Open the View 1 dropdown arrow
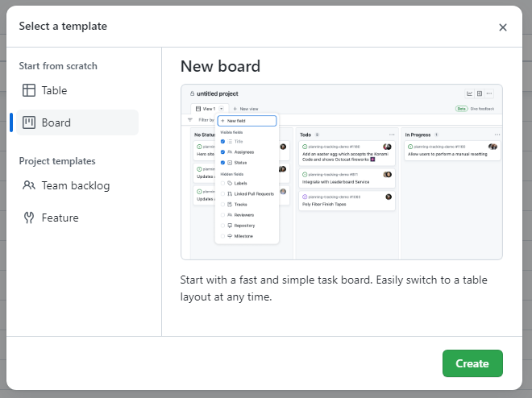Image resolution: width=532 pixels, height=398 pixels. coord(221,108)
